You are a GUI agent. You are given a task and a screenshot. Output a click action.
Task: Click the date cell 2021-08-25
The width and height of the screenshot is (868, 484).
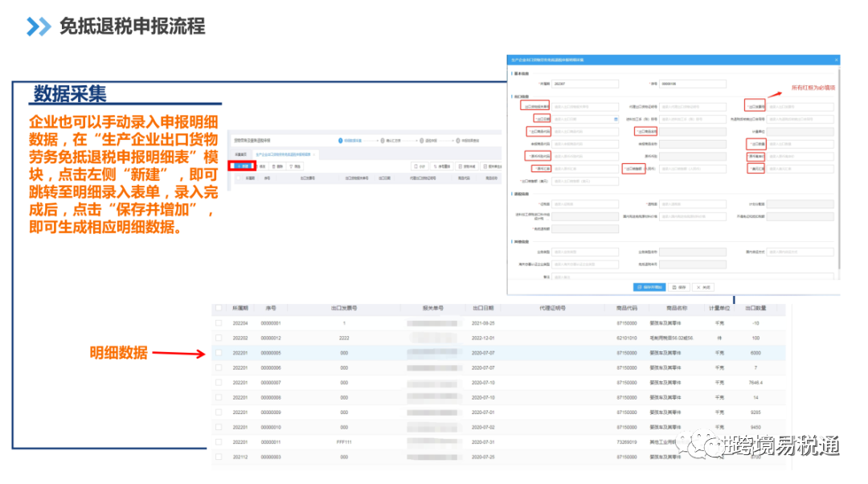pyautogui.click(x=483, y=323)
